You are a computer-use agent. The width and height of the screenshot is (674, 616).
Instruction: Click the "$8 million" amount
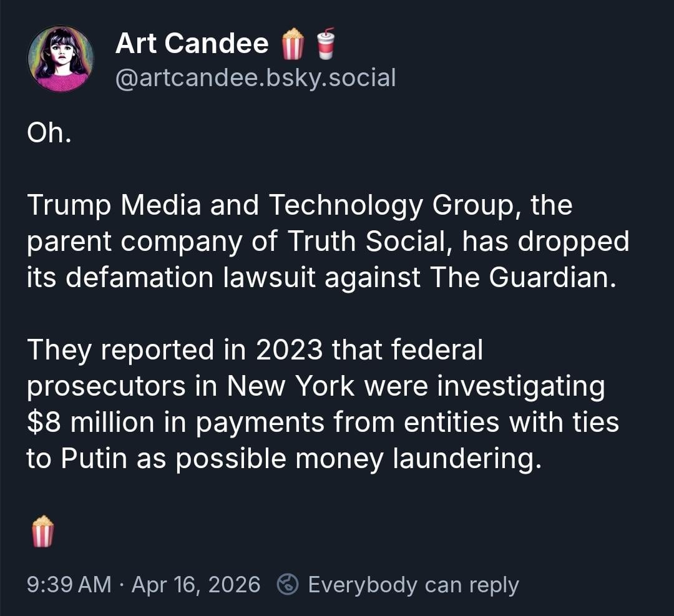point(90,423)
